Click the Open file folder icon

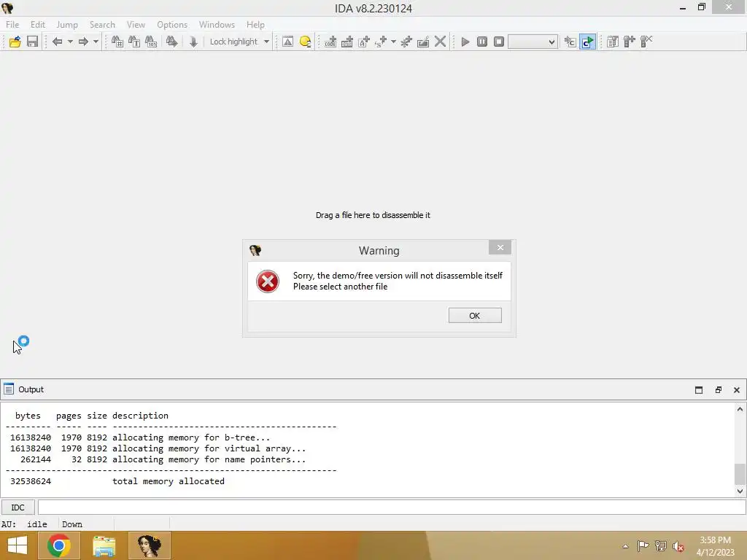15,42
